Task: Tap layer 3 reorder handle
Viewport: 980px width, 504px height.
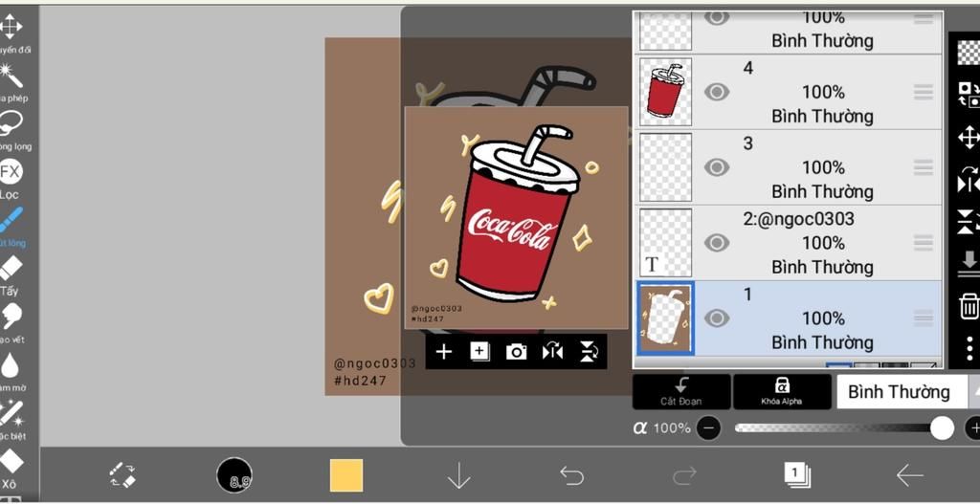Action: (x=924, y=167)
